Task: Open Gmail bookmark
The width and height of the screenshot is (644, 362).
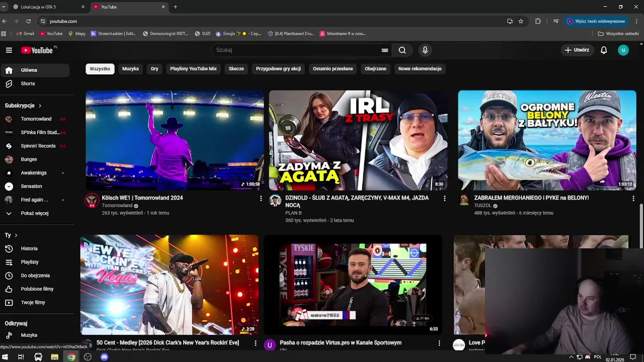Action: 25,34
